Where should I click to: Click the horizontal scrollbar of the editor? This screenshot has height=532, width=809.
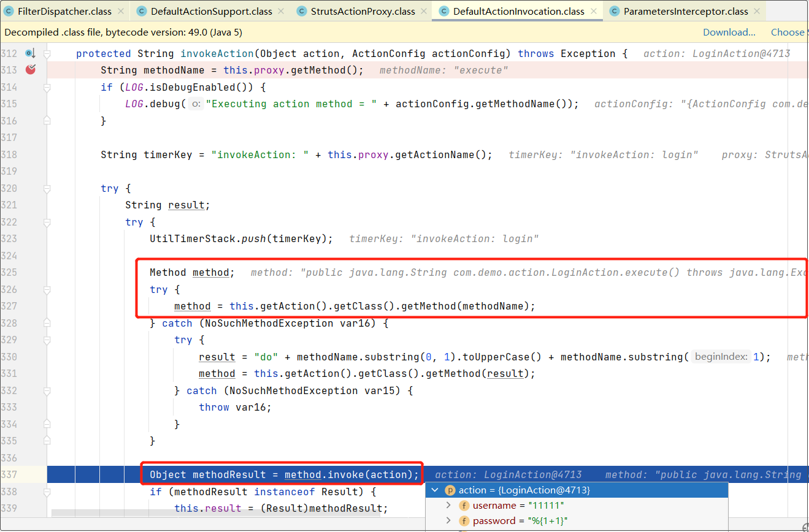(215, 512)
